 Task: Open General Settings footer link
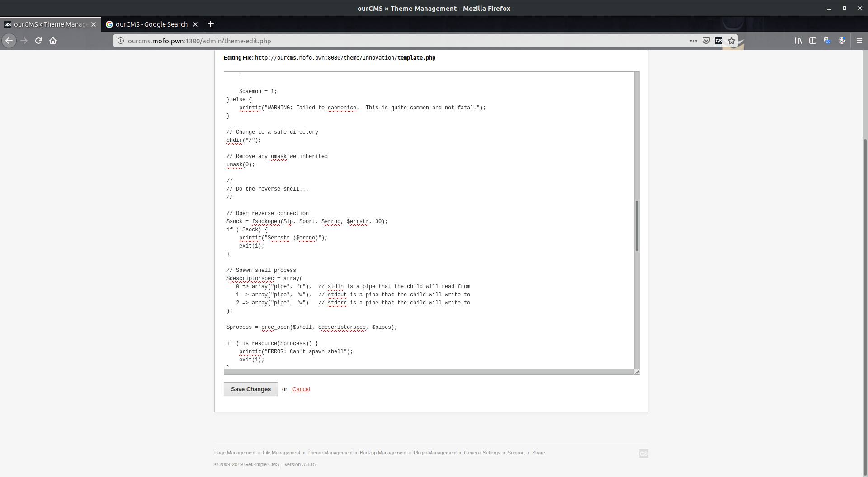[482, 453]
